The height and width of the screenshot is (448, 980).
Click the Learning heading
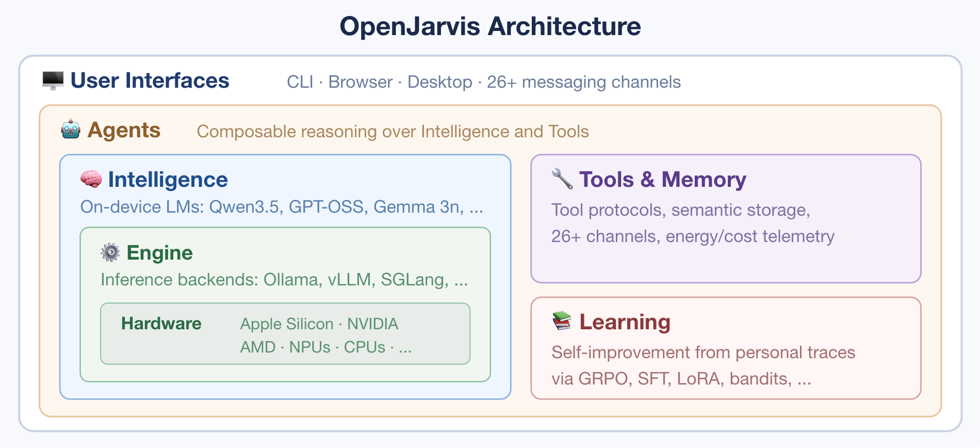click(x=625, y=322)
